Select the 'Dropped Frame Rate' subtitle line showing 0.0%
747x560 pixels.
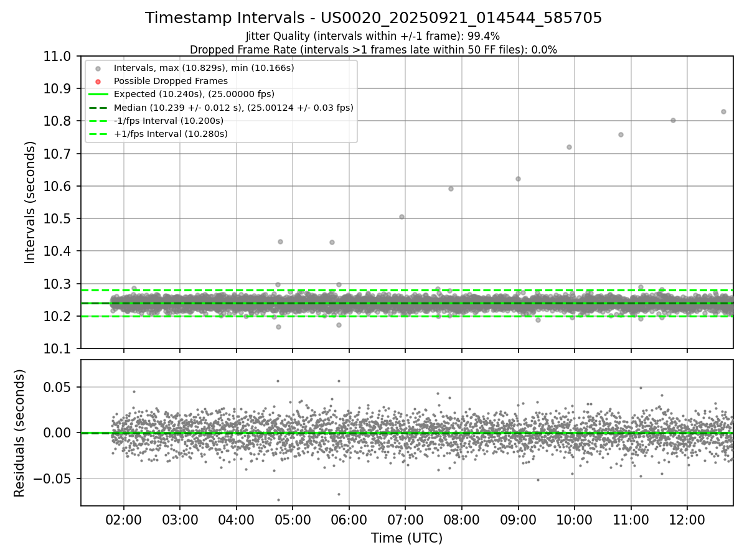tap(374, 50)
